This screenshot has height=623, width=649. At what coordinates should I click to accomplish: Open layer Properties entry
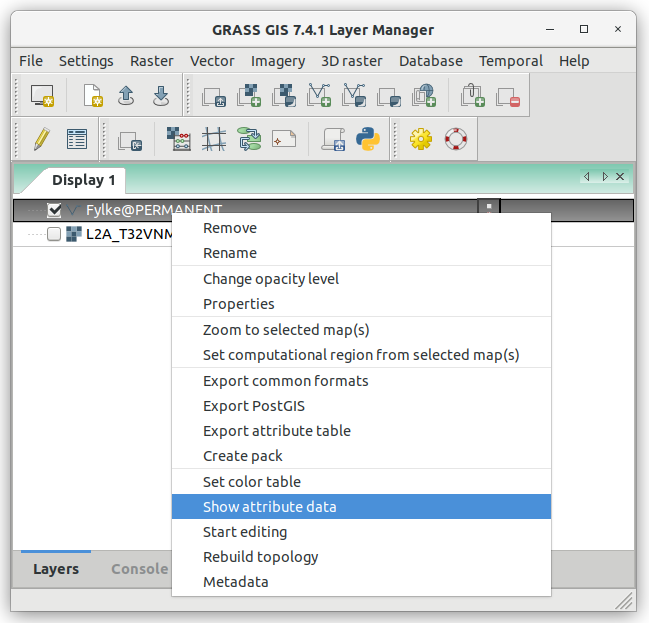(x=361, y=304)
